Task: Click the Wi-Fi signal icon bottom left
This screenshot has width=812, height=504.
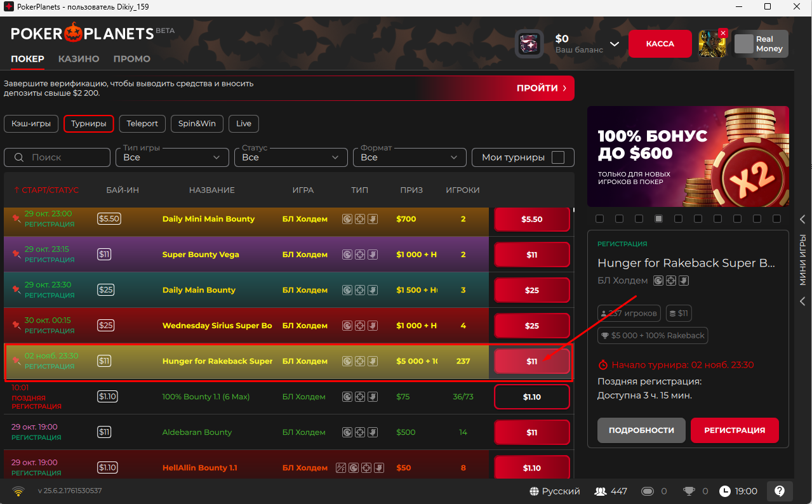Action: pos(18,490)
